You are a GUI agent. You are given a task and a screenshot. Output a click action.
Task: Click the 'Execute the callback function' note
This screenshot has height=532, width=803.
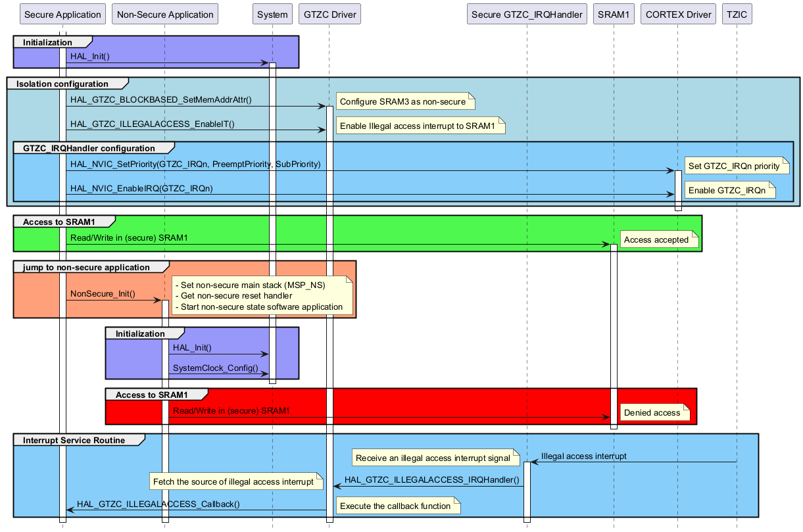395,506
